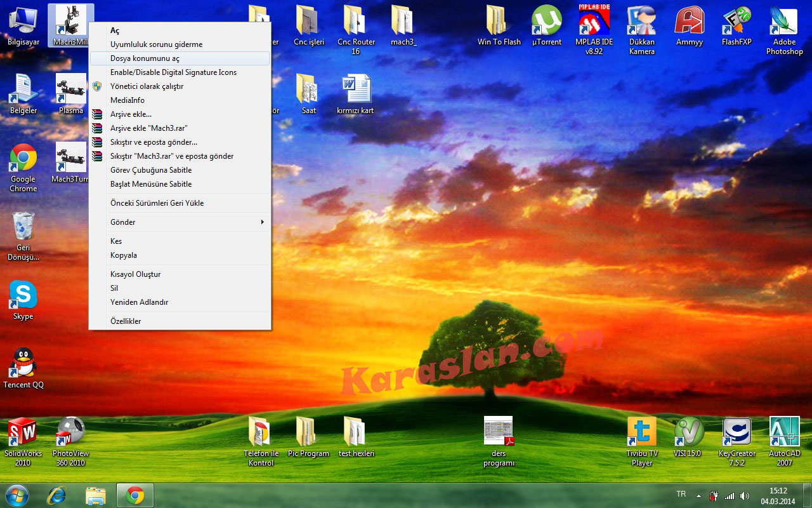Switch to Chrome in the taskbar
The width and height of the screenshot is (812, 508).
[134, 495]
